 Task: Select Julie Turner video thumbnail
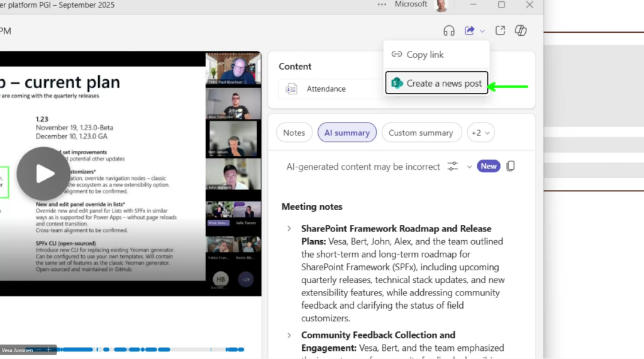(x=247, y=214)
